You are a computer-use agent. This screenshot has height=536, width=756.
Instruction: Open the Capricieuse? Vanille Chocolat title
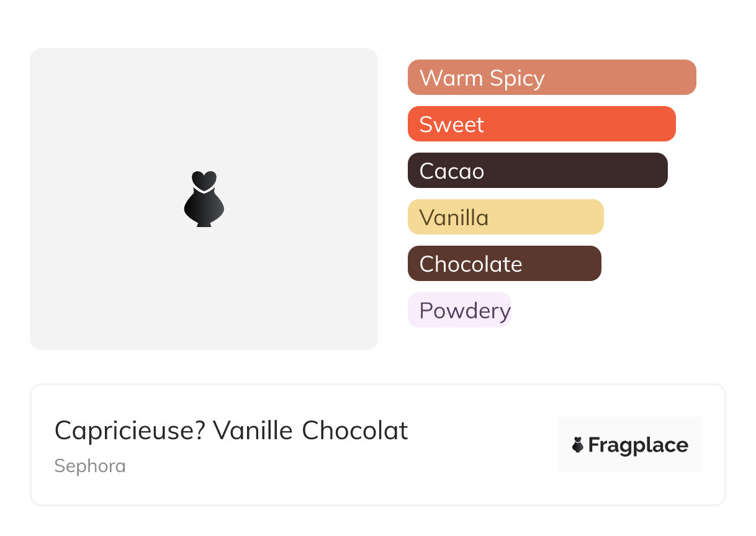tap(231, 431)
